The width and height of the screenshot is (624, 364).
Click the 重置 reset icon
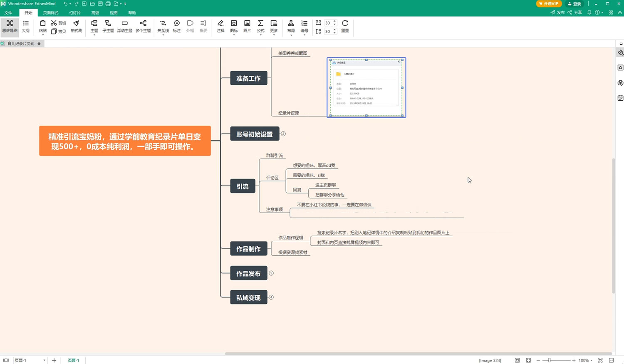pos(345,26)
